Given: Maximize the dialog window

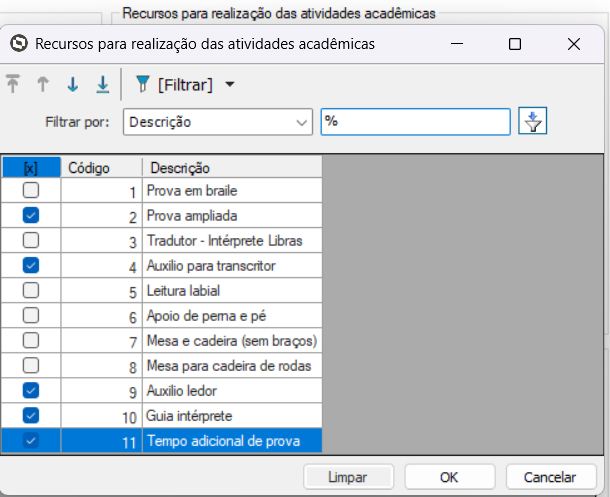Looking at the screenshot, I should pyautogui.click(x=515, y=44).
